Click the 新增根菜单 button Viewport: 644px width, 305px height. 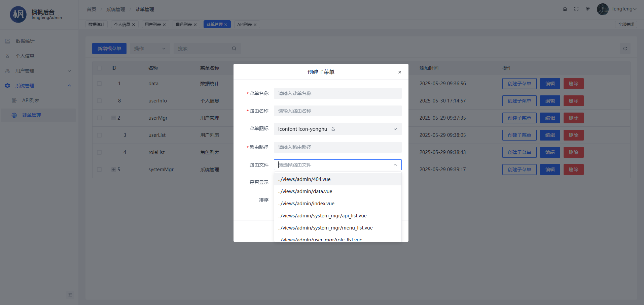(x=109, y=49)
